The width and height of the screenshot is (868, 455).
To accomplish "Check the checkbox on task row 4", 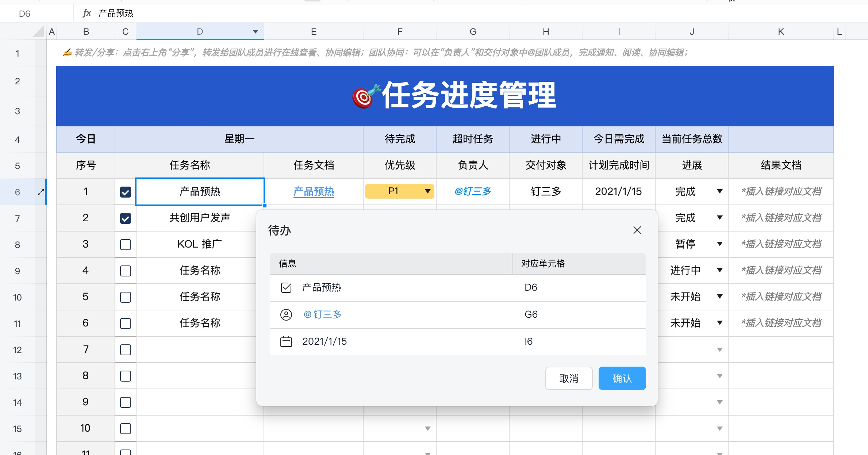I will tap(125, 271).
